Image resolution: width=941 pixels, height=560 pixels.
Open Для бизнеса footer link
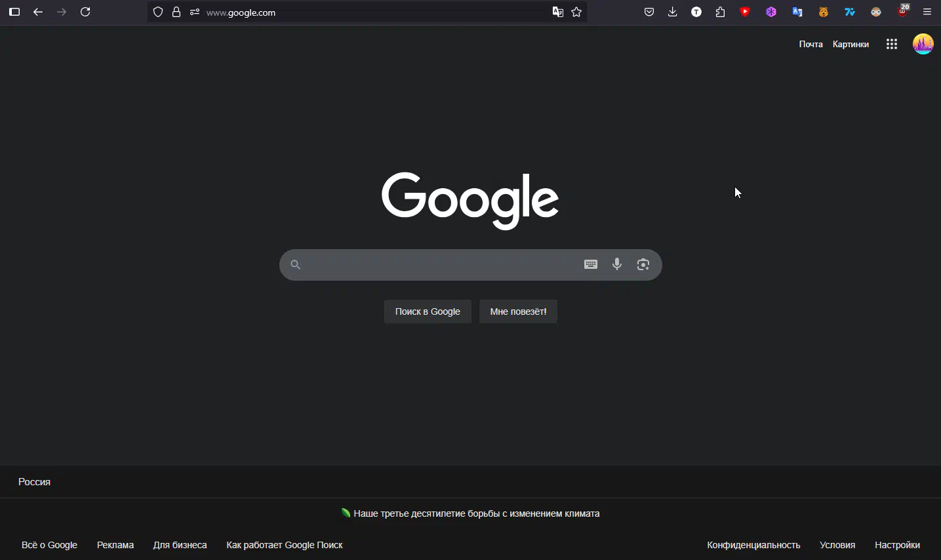[x=180, y=545]
